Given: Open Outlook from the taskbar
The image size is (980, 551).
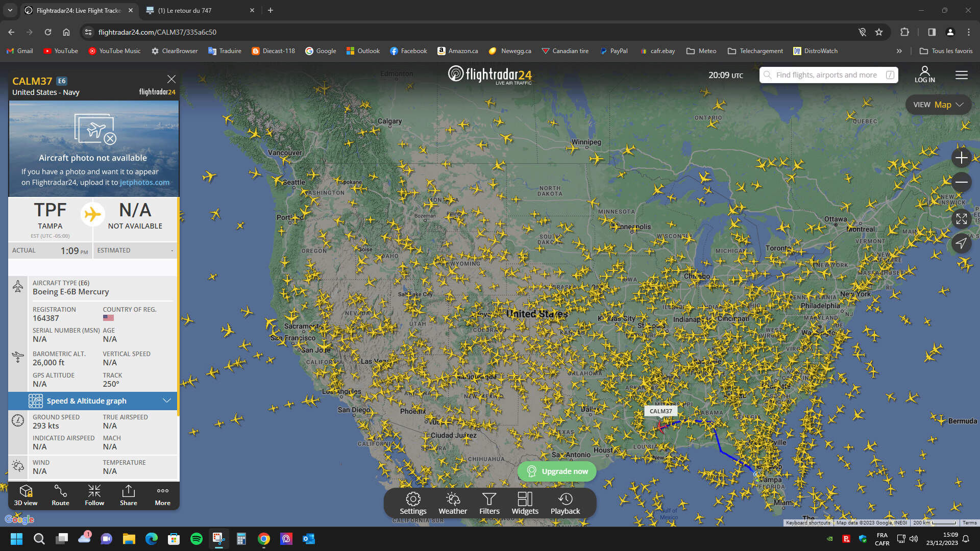Looking at the screenshot, I should (x=309, y=539).
